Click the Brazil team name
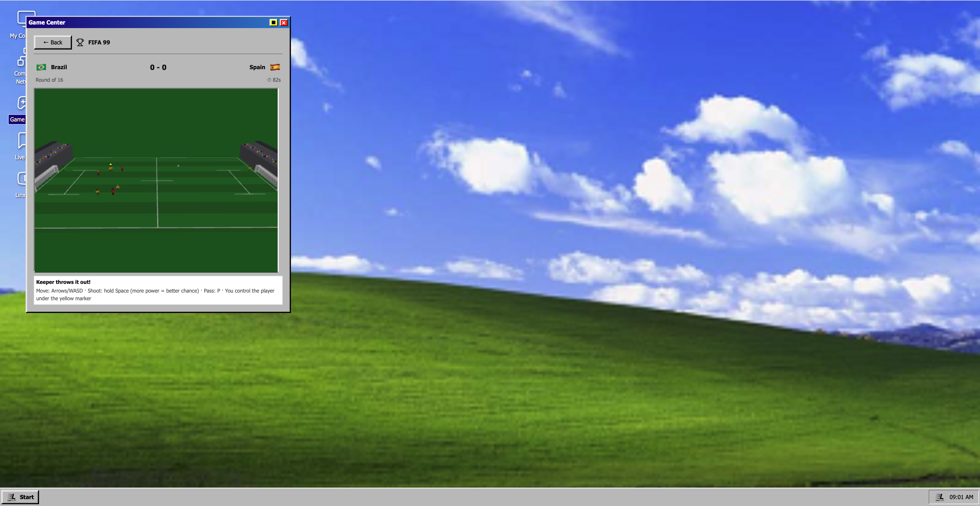 coord(59,67)
